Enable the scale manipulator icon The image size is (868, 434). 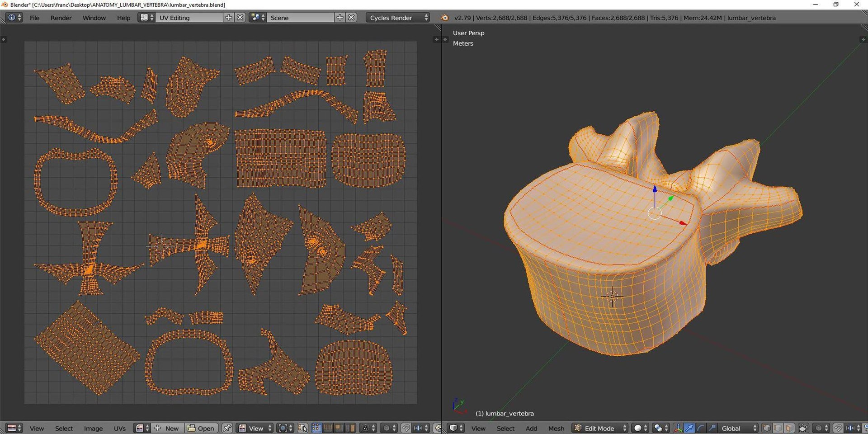712,428
